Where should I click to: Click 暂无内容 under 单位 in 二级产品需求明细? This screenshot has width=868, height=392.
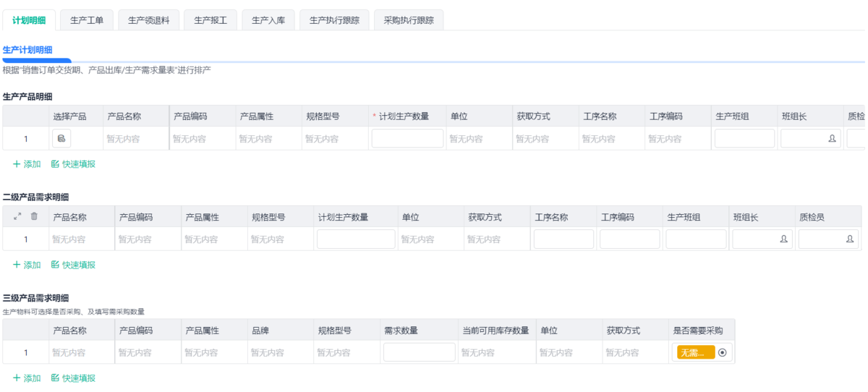[x=418, y=239]
